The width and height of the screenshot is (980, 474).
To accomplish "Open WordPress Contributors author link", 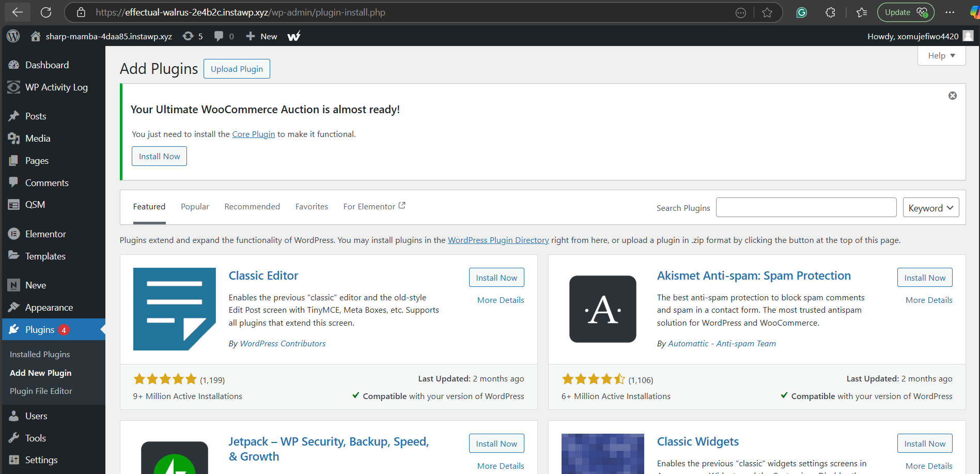I will point(283,344).
